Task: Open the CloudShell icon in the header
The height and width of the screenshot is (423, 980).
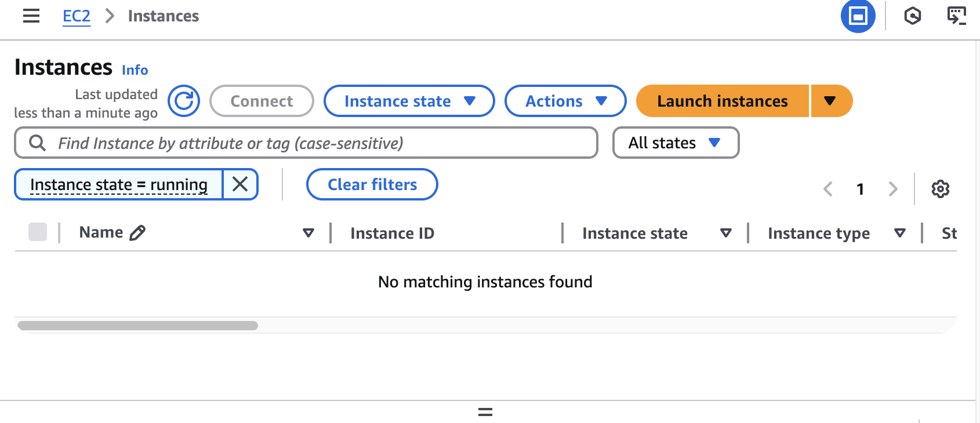Action: pos(956,16)
